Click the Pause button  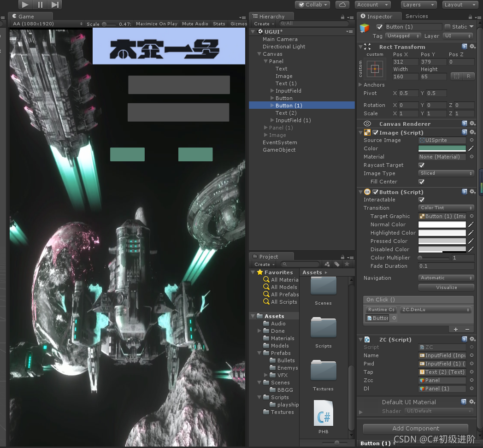pyautogui.click(x=39, y=5)
